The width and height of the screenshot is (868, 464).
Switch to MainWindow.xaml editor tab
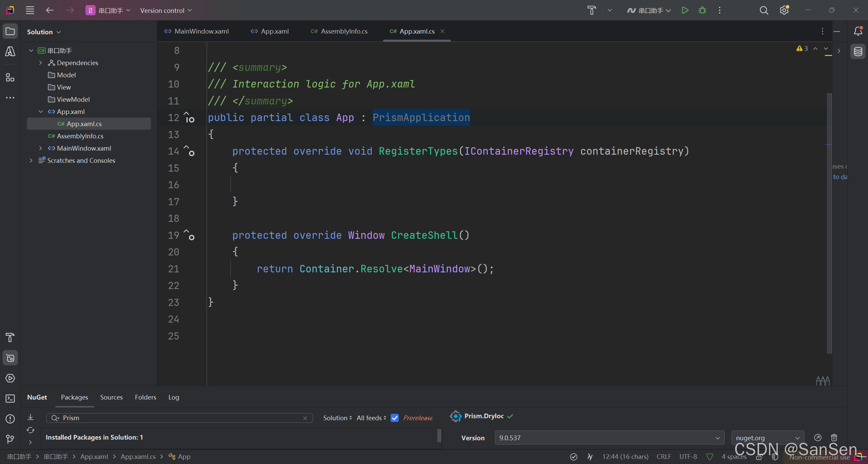pyautogui.click(x=201, y=31)
